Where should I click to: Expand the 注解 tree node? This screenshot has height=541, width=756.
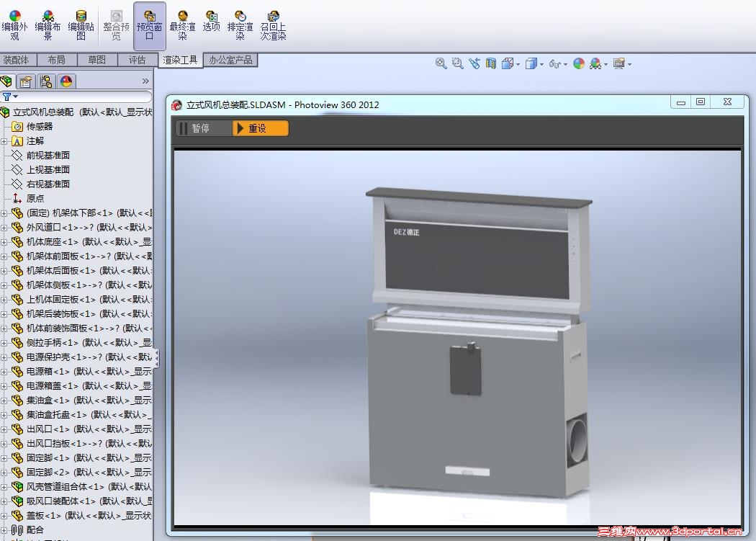coord(4,141)
